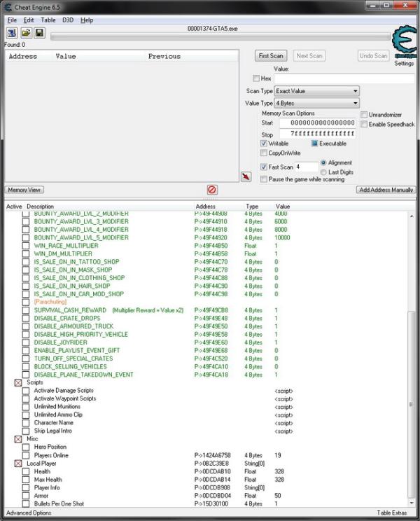This screenshot has width=420, height=521.
Task: Click the Fast Scan alignment value field
Action: point(307,167)
